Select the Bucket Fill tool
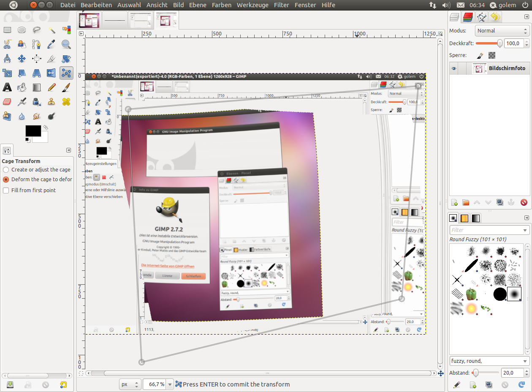Viewport: 532px width, 392px height. [x=22, y=87]
